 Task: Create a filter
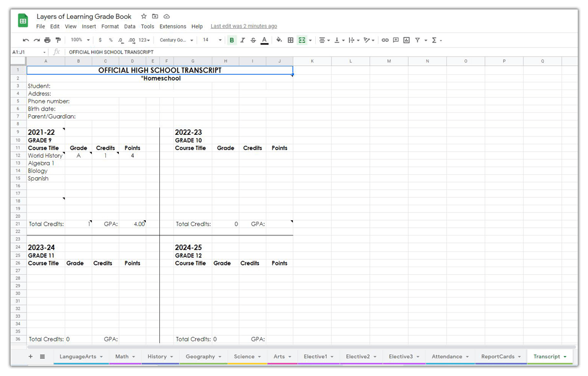pos(417,40)
